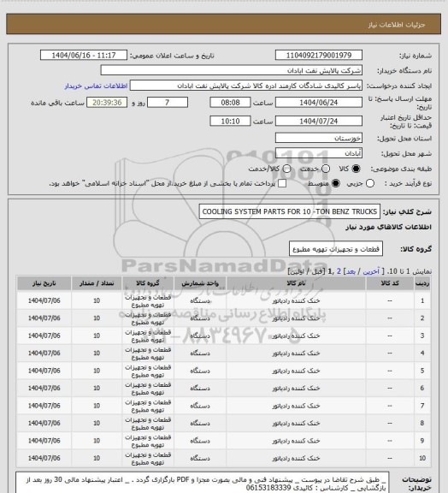This screenshot has height=493, width=448.
Task: Click the row number 10 cell
Action: (422, 458)
